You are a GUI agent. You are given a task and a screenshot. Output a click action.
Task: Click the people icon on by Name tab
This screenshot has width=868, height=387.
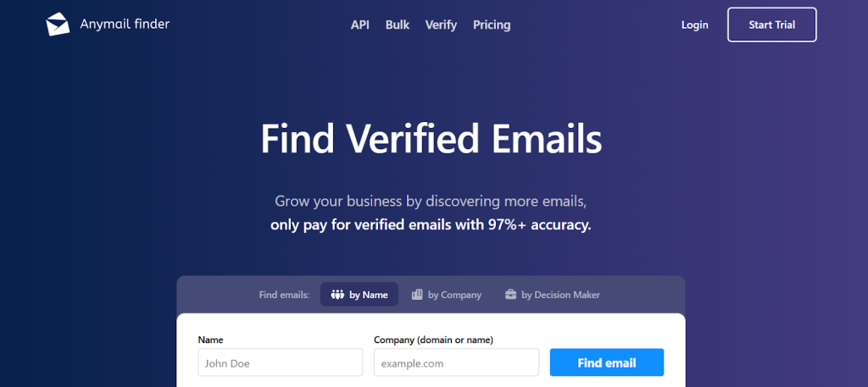click(x=337, y=295)
